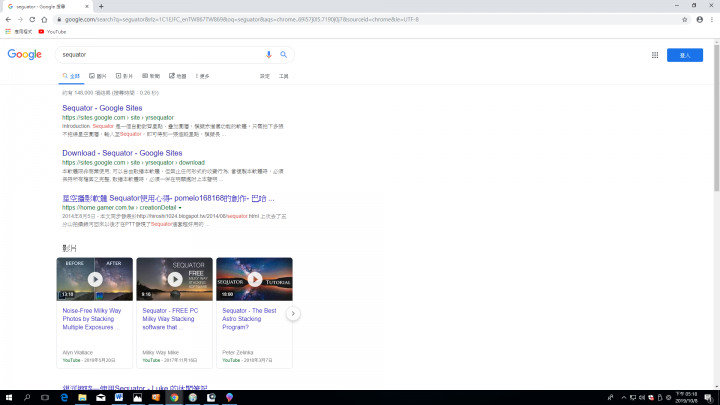
Task: Open the orange Office app on taskbar
Action: (x=156, y=398)
